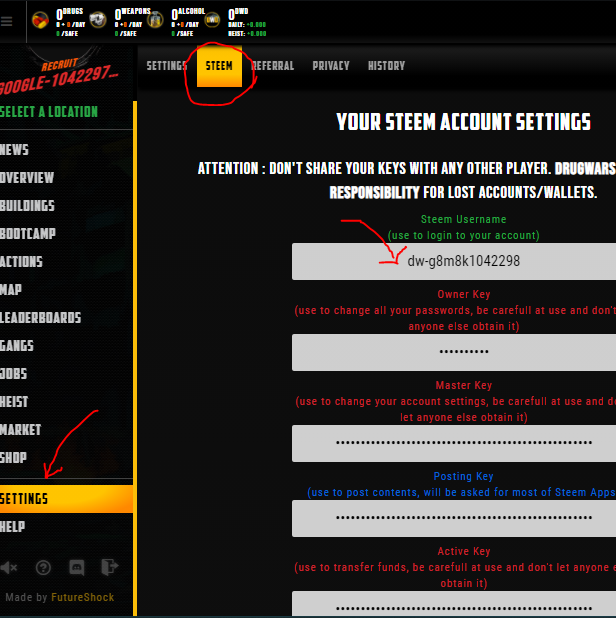
Task: Open the Heist page
Action: pos(14,402)
